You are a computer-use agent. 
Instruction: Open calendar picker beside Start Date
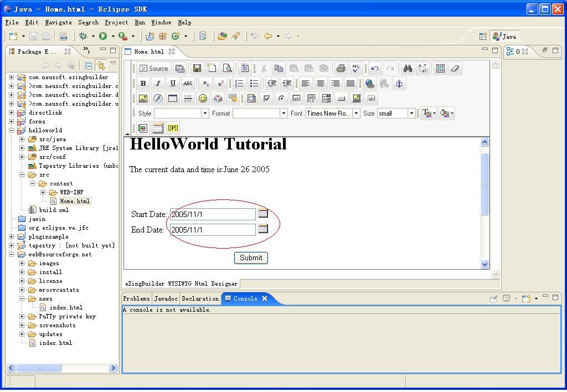click(263, 213)
